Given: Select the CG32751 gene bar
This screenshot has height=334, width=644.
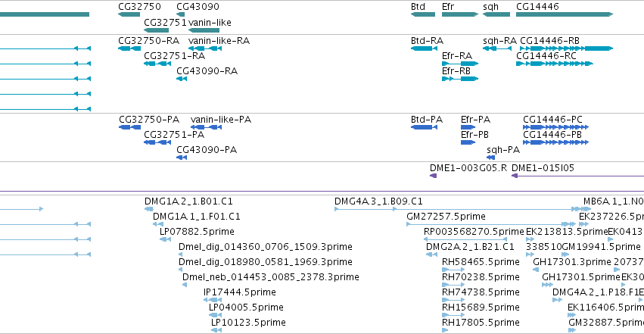Looking at the screenshot, I should coord(156,30).
